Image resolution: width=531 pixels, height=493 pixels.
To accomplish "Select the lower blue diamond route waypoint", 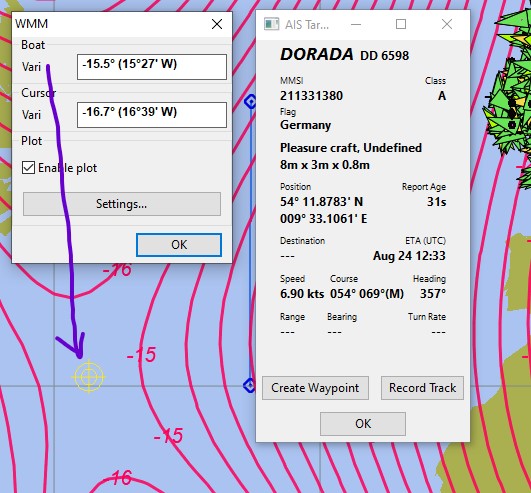I will (250, 385).
